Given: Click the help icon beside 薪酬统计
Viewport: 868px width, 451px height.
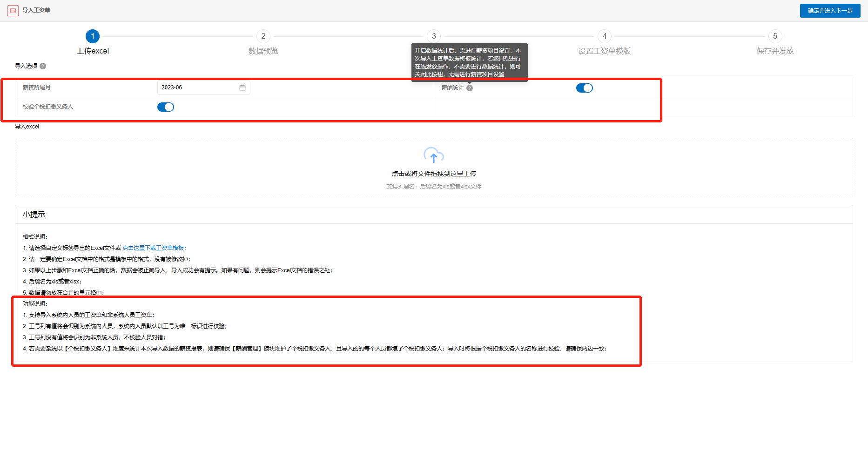Looking at the screenshot, I should (470, 88).
